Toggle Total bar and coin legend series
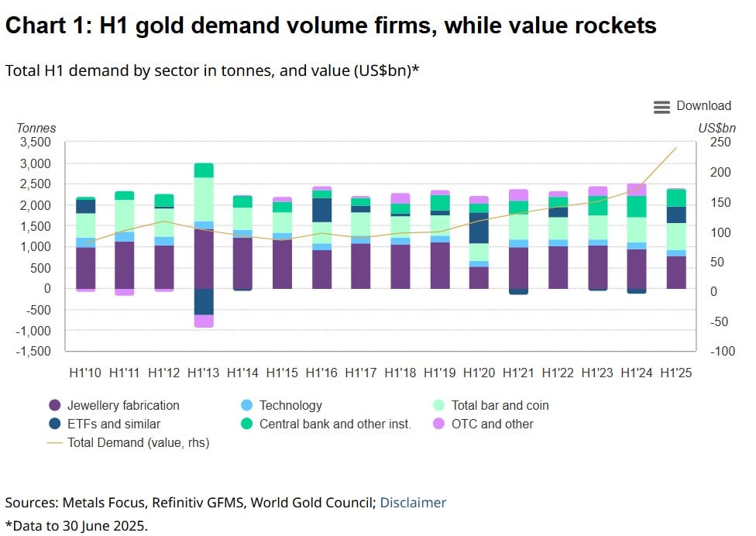The height and width of the screenshot is (536, 756). (x=491, y=405)
